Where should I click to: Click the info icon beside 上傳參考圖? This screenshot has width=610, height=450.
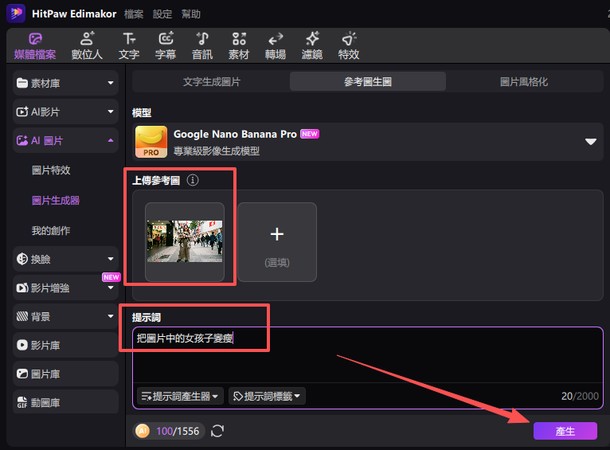click(x=193, y=180)
